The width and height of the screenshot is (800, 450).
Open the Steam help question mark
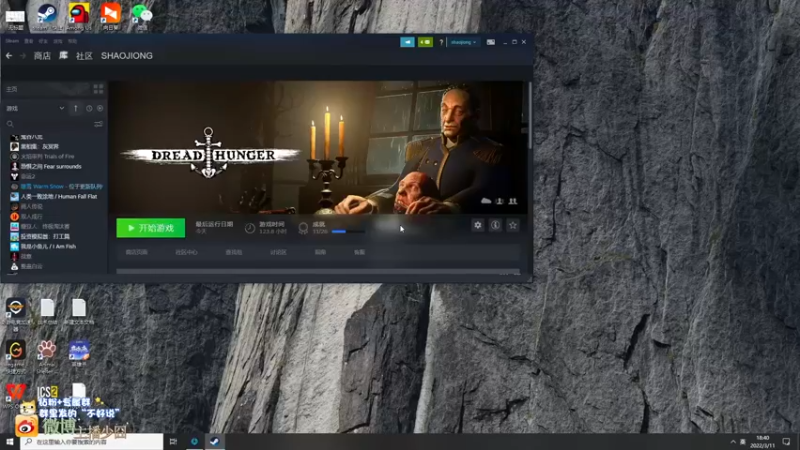(x=441, y=42)
